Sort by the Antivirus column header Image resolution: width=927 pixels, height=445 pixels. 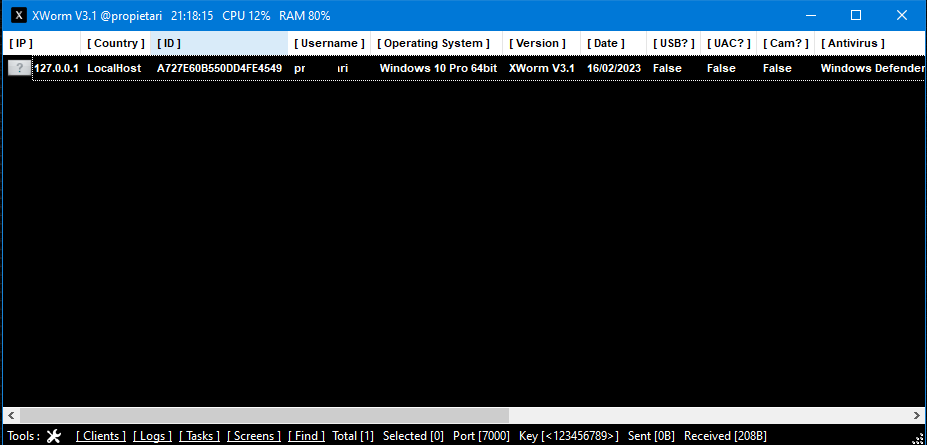[870, 43]
